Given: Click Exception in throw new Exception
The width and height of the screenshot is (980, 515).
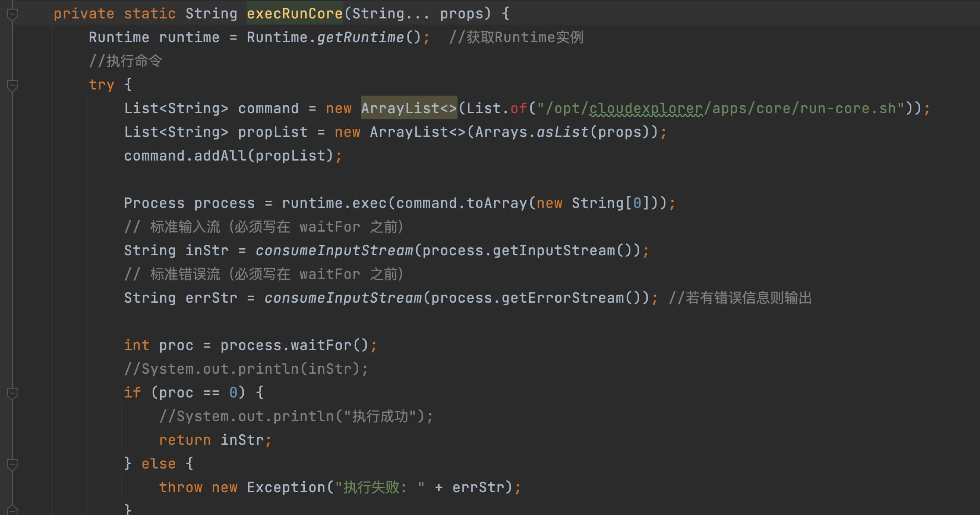Looking at the screenshot, I should click(286, 487).
